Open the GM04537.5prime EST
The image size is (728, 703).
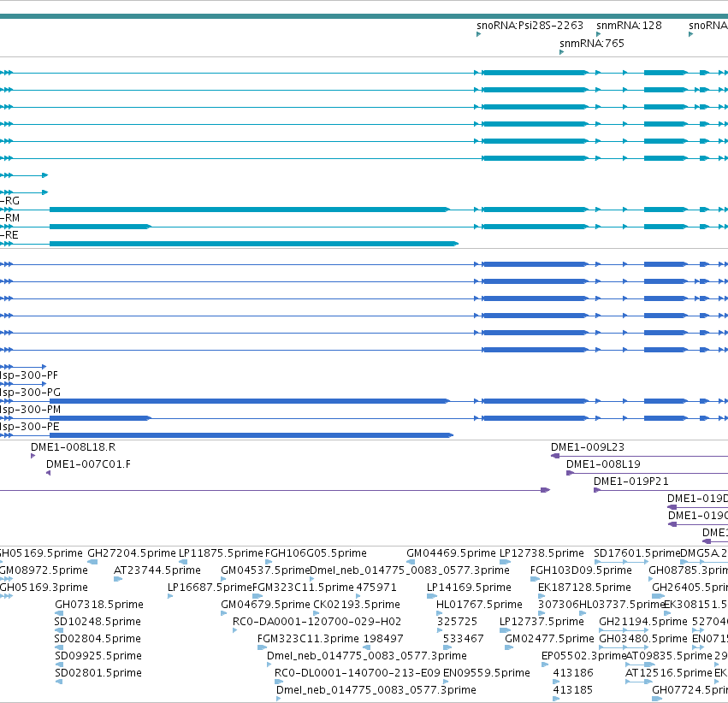265,570
